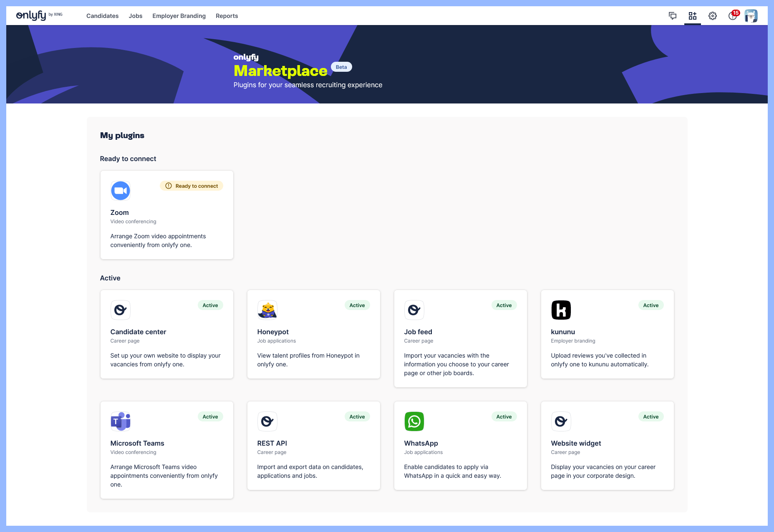Click the Microsoft Teams icon
The width and height of the screenshot is (774, 532).
[x=121, y=421]
